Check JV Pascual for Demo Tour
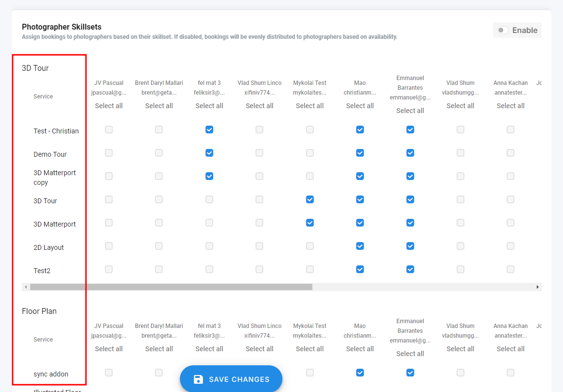 (x=109, y=153)
